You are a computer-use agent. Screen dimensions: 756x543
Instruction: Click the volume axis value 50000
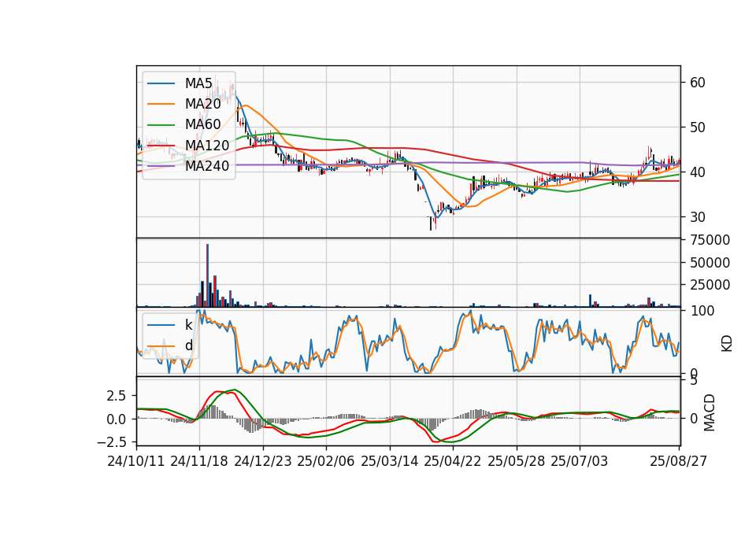pyautogui.click(x=710, y=263)
